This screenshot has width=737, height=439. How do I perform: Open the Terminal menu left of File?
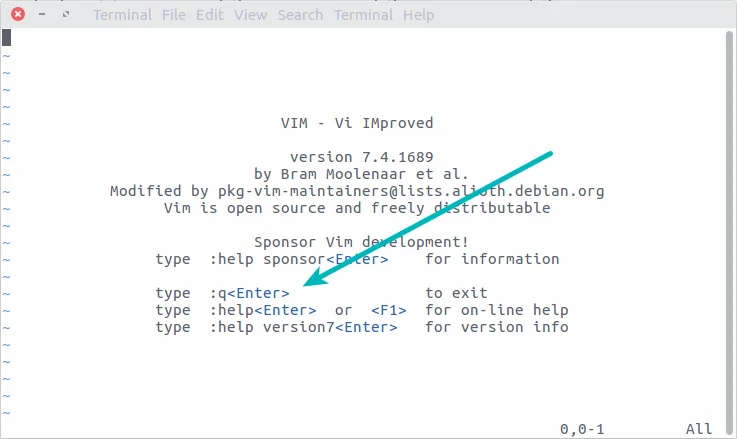[x=120, y=15]
